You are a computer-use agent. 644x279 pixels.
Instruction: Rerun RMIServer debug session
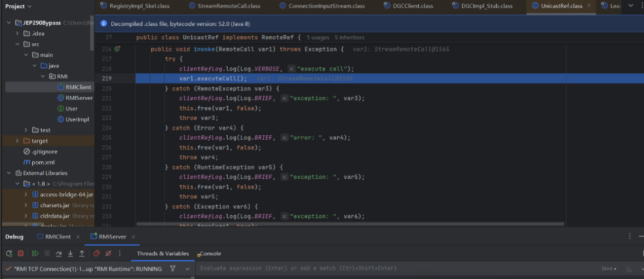coord(9,254)
